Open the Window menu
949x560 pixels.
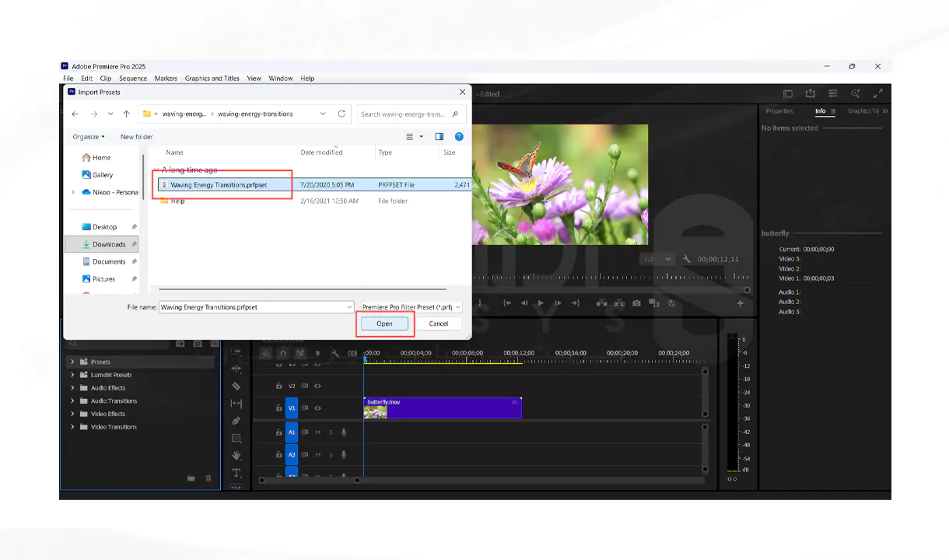click(281, 79)
